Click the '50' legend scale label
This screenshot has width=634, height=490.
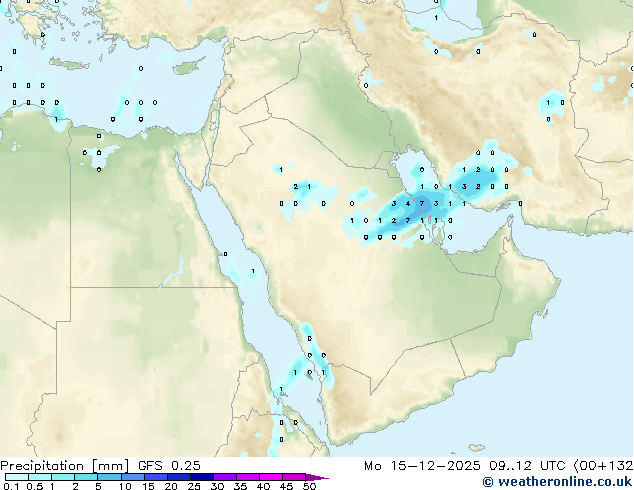[309, 486]
